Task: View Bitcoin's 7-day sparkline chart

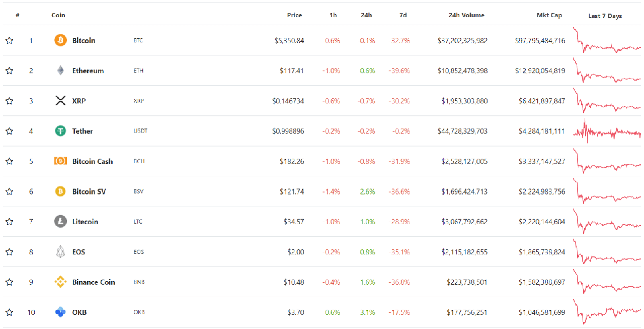Action: coord(607,40)
